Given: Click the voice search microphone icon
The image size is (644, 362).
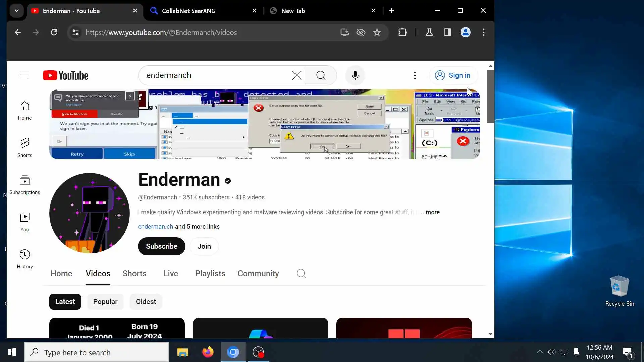Looking at the screenshot, I should (355, 75).
